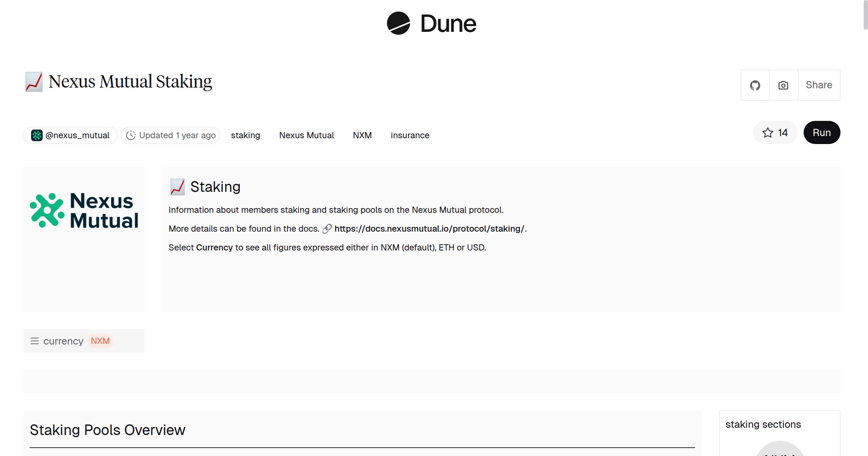Image resolution: width=868 pixels, height=456 pixels.
Task: Click the chart emoji beside dashboard title
Action: click(34, 82)
